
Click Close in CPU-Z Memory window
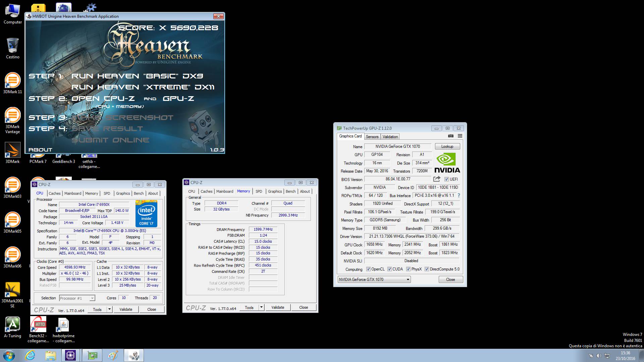pos(304,307)
